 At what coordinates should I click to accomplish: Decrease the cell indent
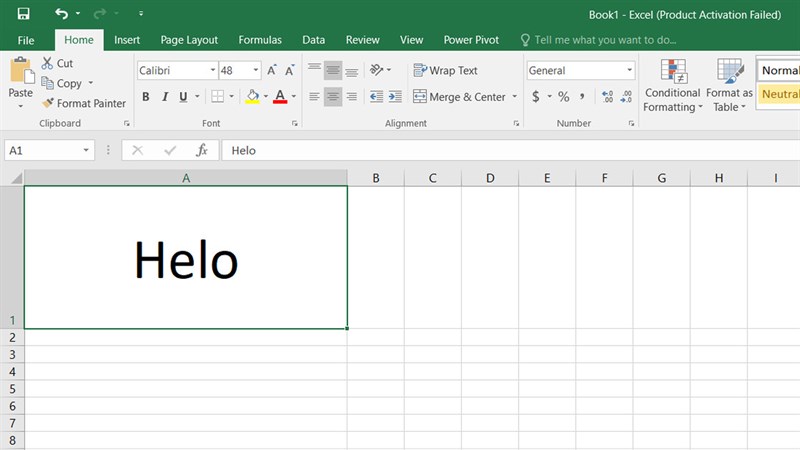[x=377, y=96]
